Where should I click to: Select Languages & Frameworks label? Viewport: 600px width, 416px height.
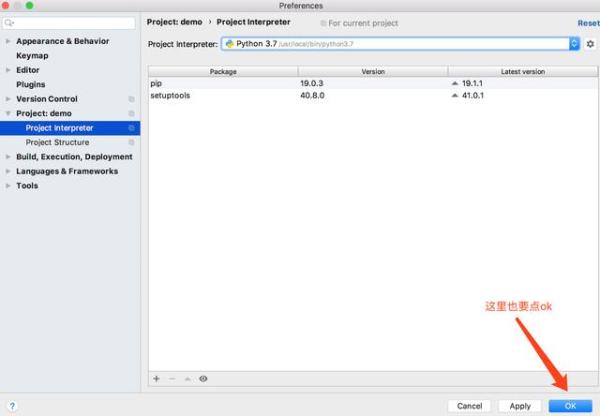click(x=67, y=171)
